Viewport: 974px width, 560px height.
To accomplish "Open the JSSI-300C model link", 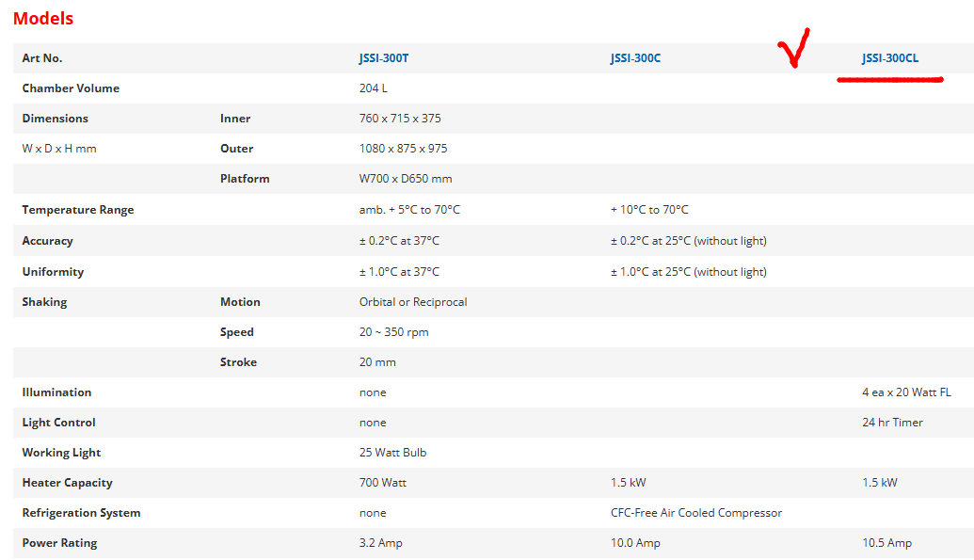I will [635, 58].
